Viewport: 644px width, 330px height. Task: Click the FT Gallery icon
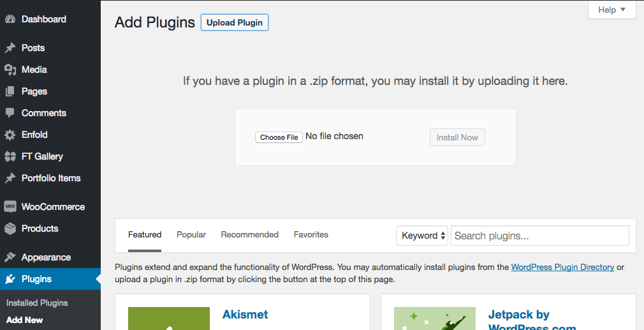[x=10, y=156]
